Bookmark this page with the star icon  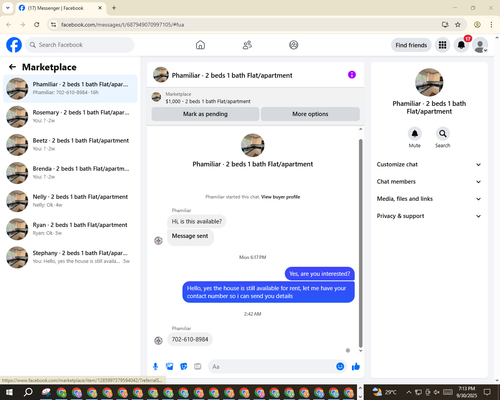pyautogui.click(x=458, y=25)
